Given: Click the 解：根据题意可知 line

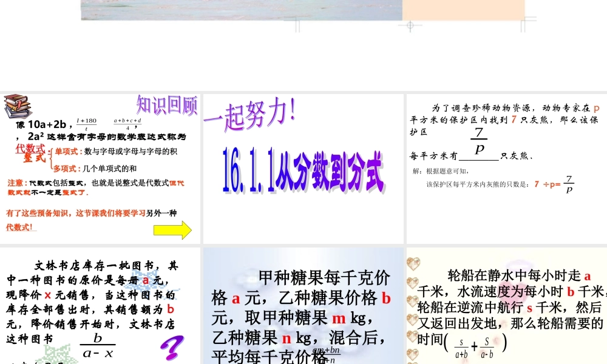Looking at the screenshot, I should click(x=441, y=171).
